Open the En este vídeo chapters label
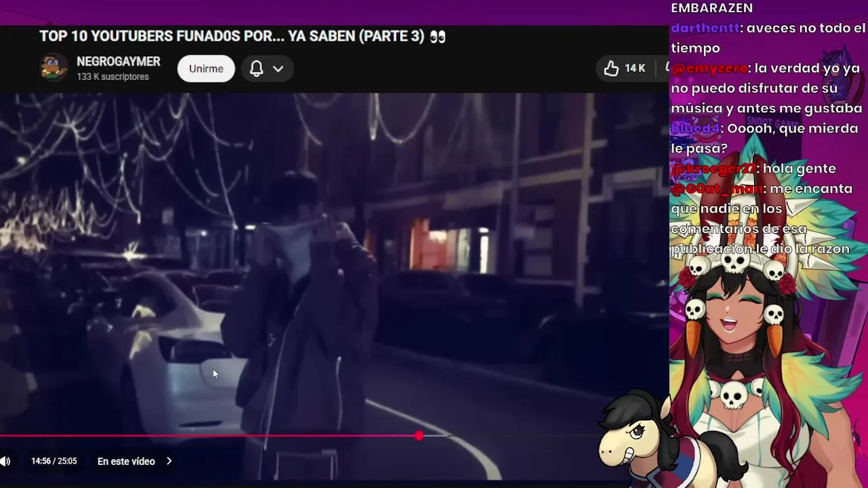The height and width of the screenshot is (488, 868). pos(126,461)
